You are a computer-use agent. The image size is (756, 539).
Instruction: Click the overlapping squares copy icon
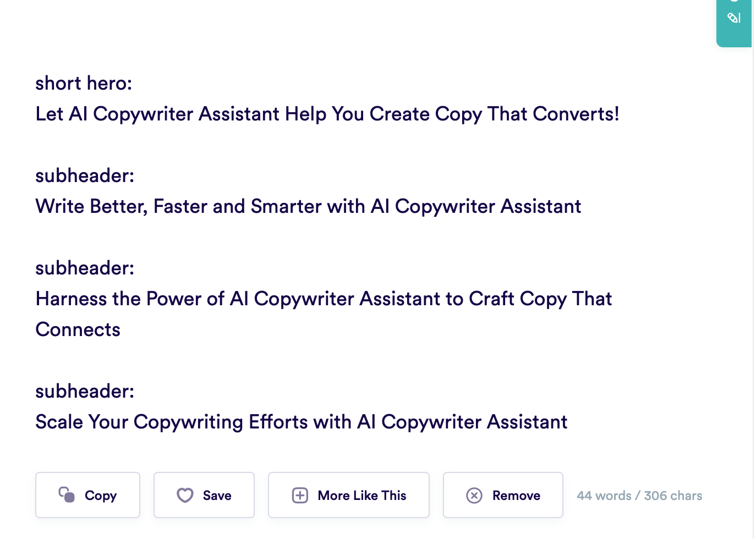point(67,495)
